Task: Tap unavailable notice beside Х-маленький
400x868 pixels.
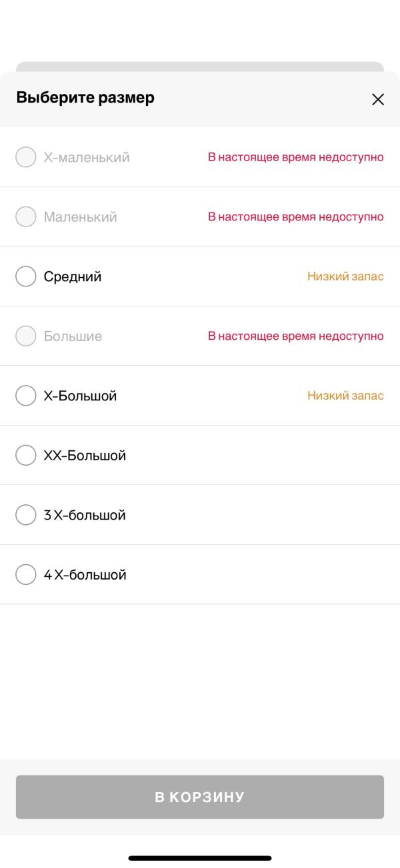Action: point(295,157)
